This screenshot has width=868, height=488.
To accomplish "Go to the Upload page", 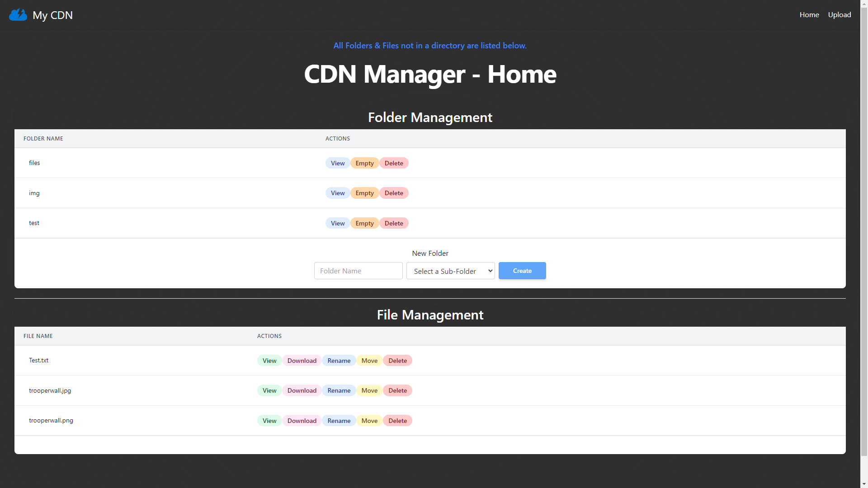I will point(839,15).
